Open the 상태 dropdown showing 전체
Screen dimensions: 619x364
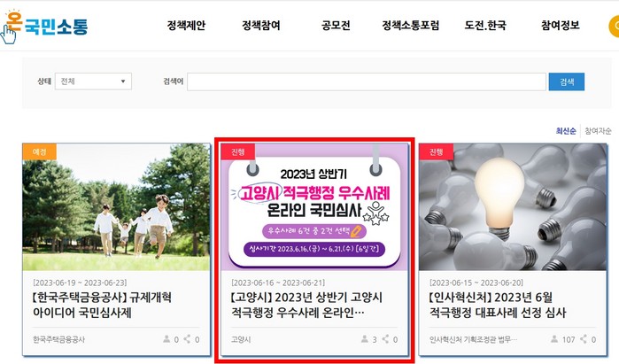click(93, 81)
